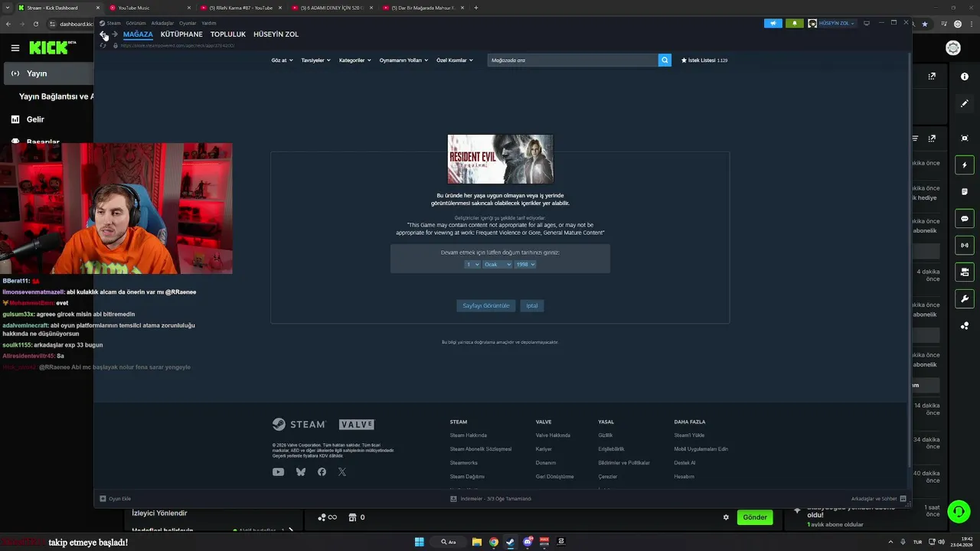Image resolution: width=980 pixels, height=551 pixels.
Task: Open Kick lightning bolt quick actions
Action: (965, 165)
